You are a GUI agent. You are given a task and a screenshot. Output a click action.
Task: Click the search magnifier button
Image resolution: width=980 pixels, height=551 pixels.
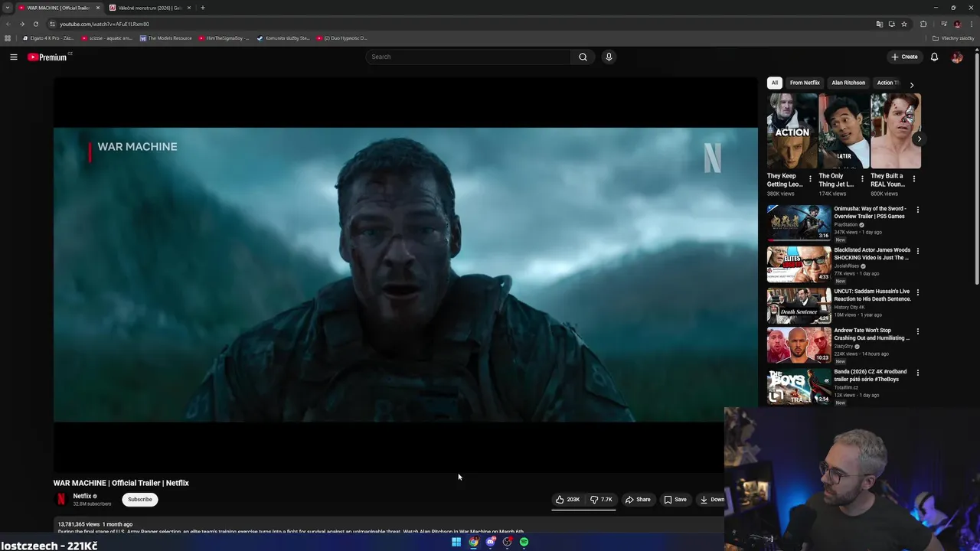pos(583,57)
